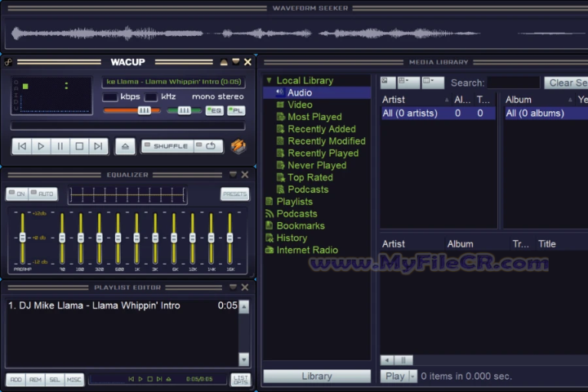Toggle Repeat mode button
The height and width of the screenshot is (392, 588).
pyautogui.click(x=208, y=146)
